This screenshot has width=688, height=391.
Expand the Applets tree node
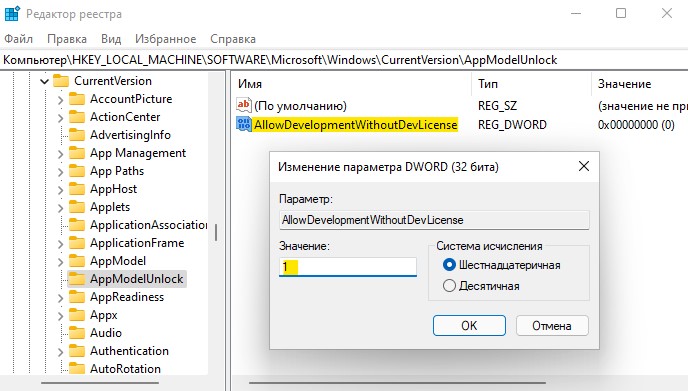click(61, 208)
